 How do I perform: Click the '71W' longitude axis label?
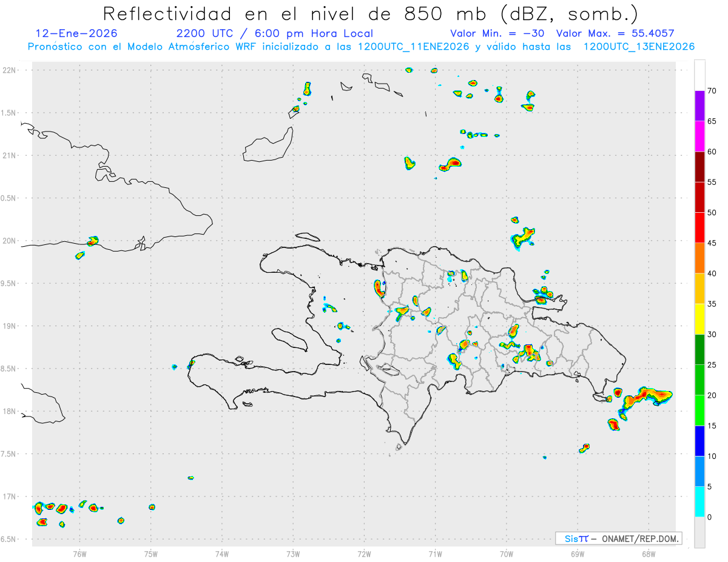pyautogui.click(x=435, y=554)
